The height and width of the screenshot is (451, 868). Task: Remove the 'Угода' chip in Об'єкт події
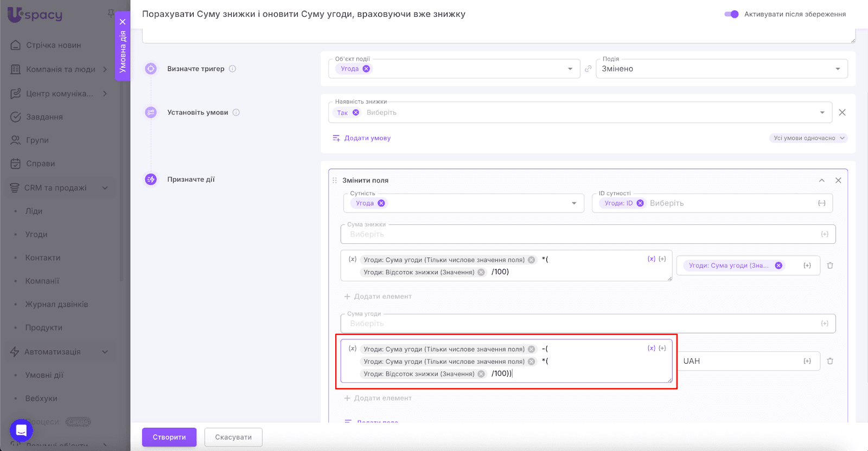pos(366,69)
